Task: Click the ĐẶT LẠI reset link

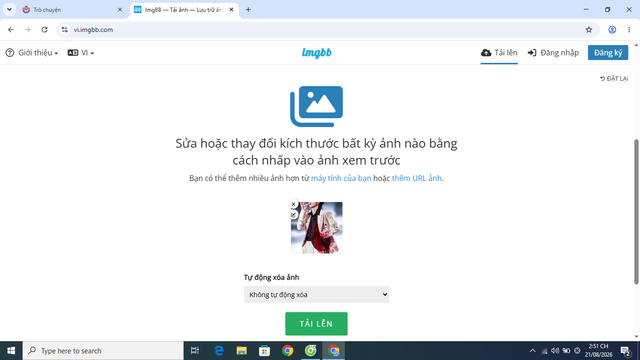Action: coord(614,78)
